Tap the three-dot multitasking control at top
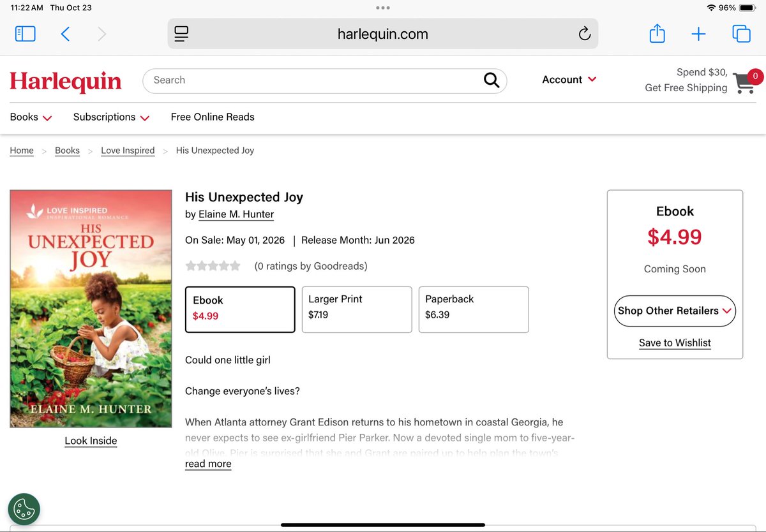The image size is (766, 532). (383, 8)
